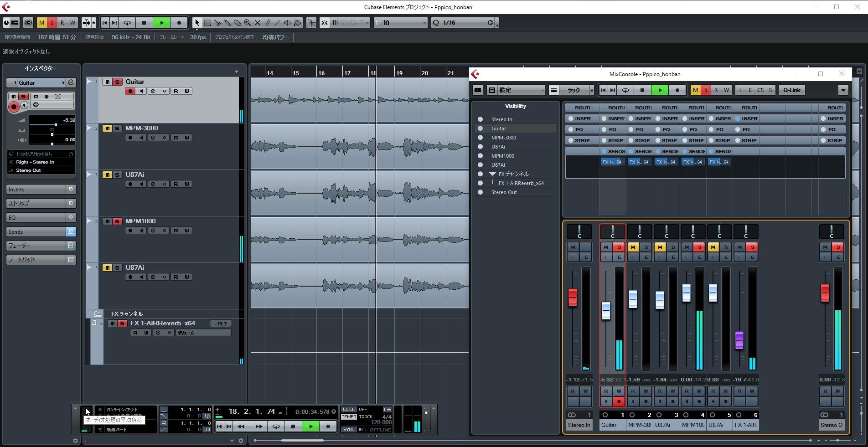Toggle visibility dot for Stereo In channel
Image resolution: width=868 pixels, height=447 pixels.
click(x=480, y=119)
